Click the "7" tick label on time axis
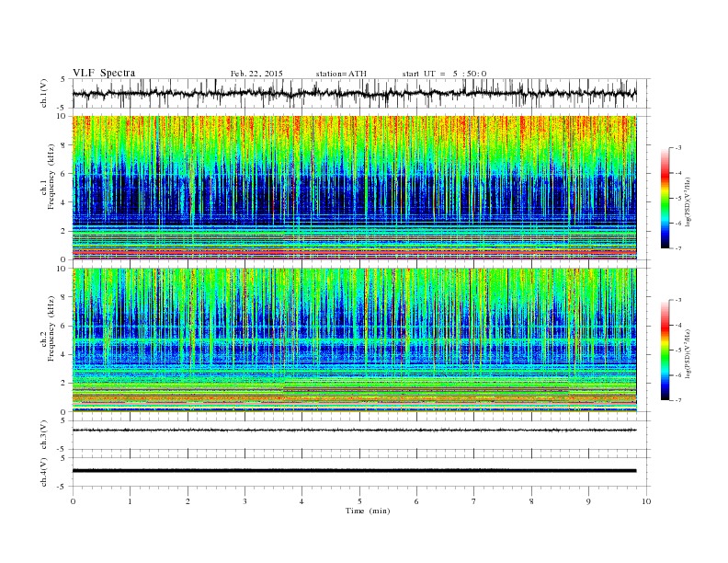The width and height of the screenshot is (728, 563). (x=474, y=501)
